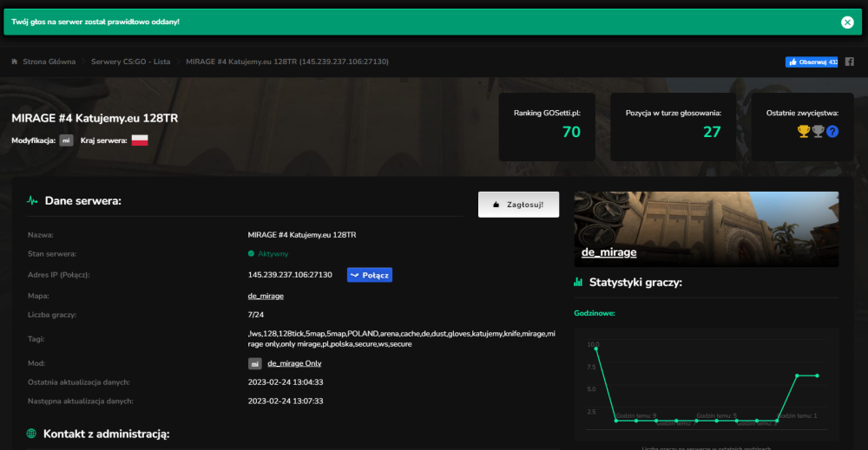Click the mi icon beside de_mirage Only
Viewport: 868px width, 450px height.
tap(254, 364)
